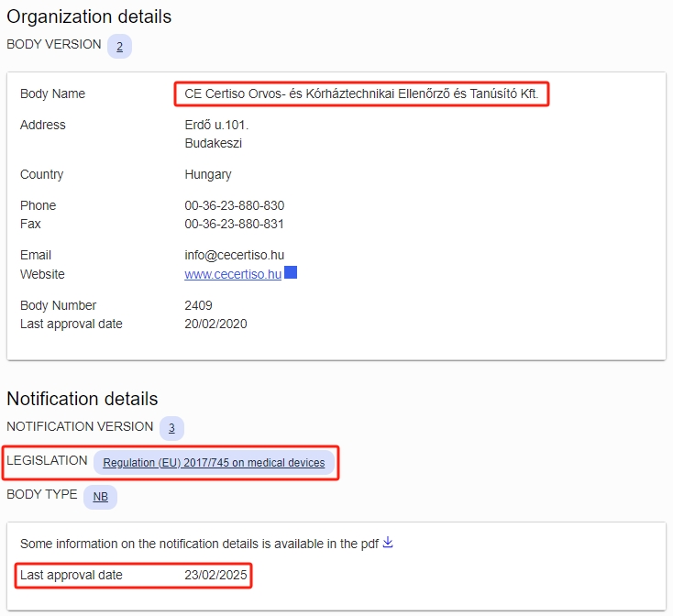The width and height of the screenshot is (673, 616).
Task: Click the city name Budakeszi
Action: [x=214, y=143]
